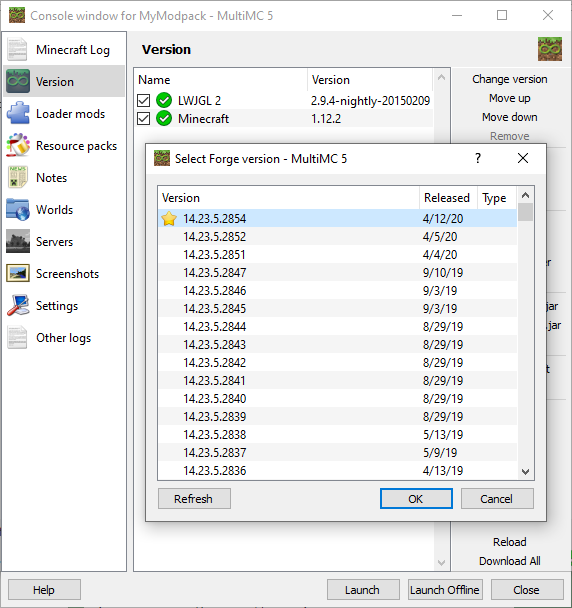Select the Version infinity icon in sidebar
572x608 pixels.
tap(18, 81)
